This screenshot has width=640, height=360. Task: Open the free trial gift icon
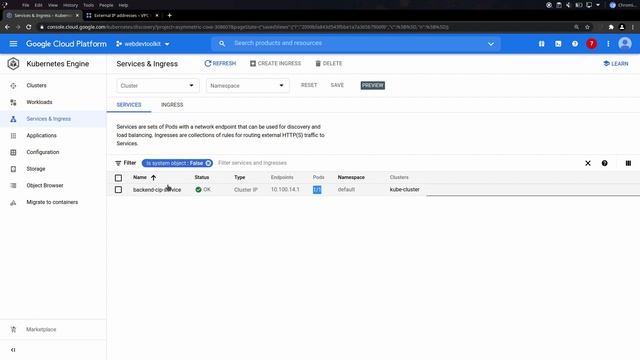click(541, 44)
